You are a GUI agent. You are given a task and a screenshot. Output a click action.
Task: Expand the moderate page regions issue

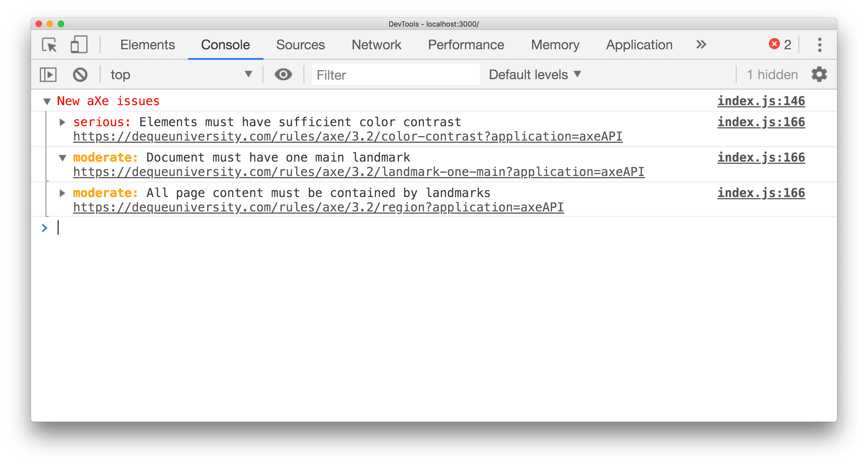[x=63, y=193]
